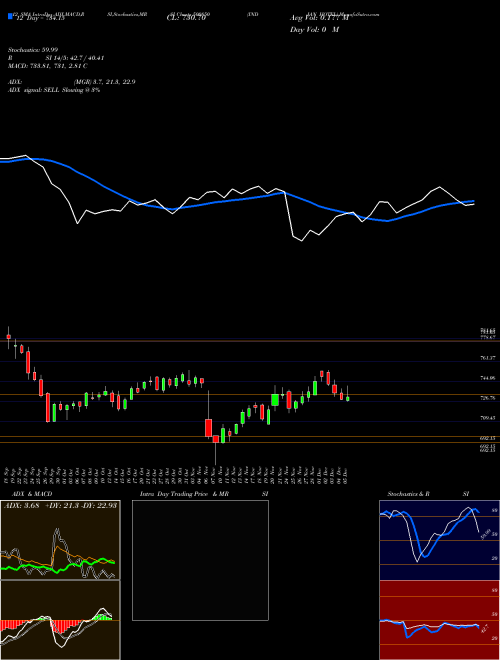Select the 'MACD: 733.81, 731, 2.81 C' line
Screen dimensions: 500x660
tap(48, 66)
